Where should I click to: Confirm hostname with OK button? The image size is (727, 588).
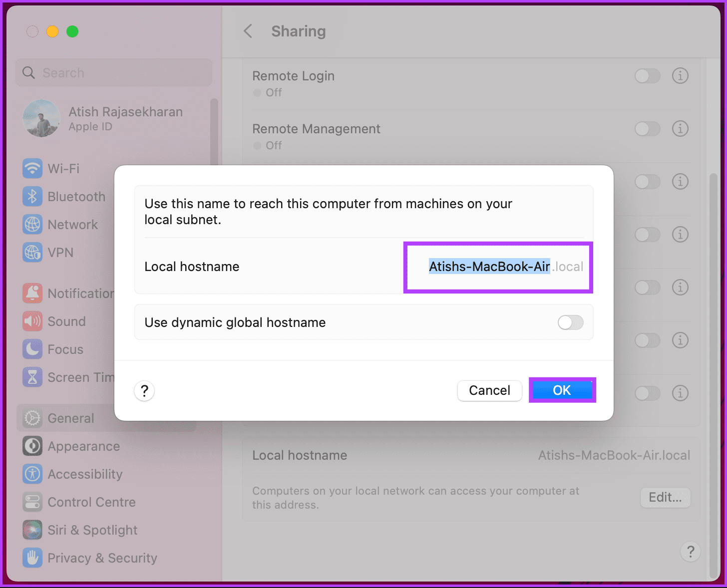[562, 390]
